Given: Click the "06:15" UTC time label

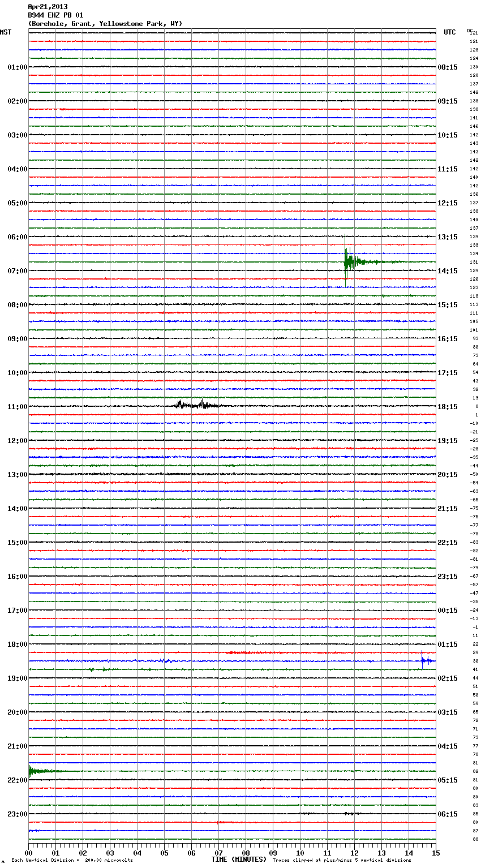Looking at the screenshot, I should click(448, 814).
